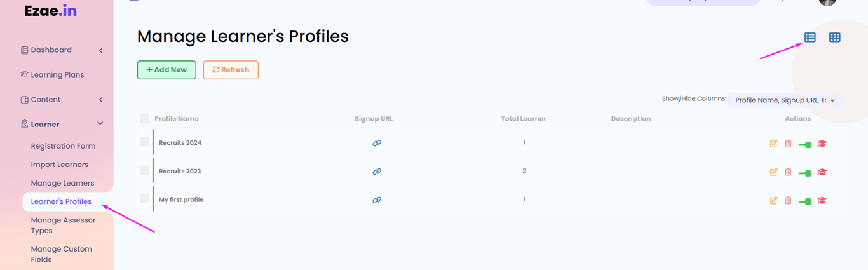Viewport: 868px width, 270px height.
Task: Switch to list view layout icon
Action: 810,37
